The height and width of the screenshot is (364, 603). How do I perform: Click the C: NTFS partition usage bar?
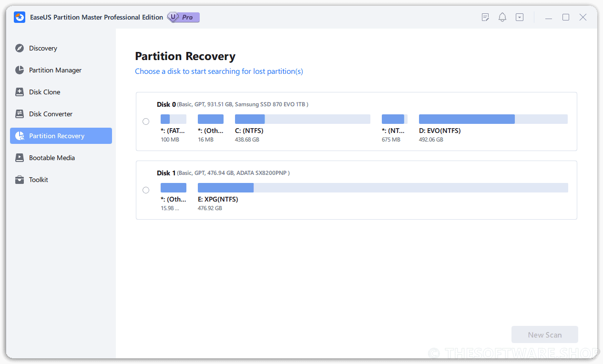[303, 119]
